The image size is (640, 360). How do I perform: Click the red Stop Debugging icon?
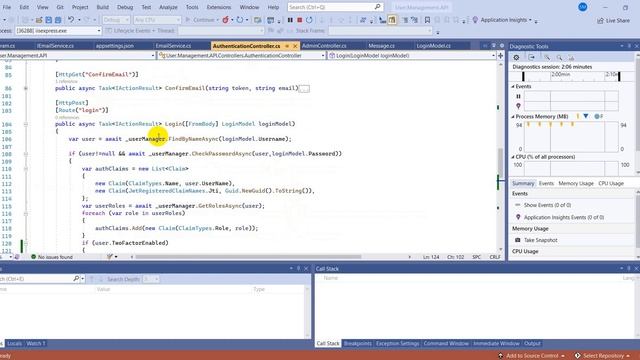(x=300, y=20)
